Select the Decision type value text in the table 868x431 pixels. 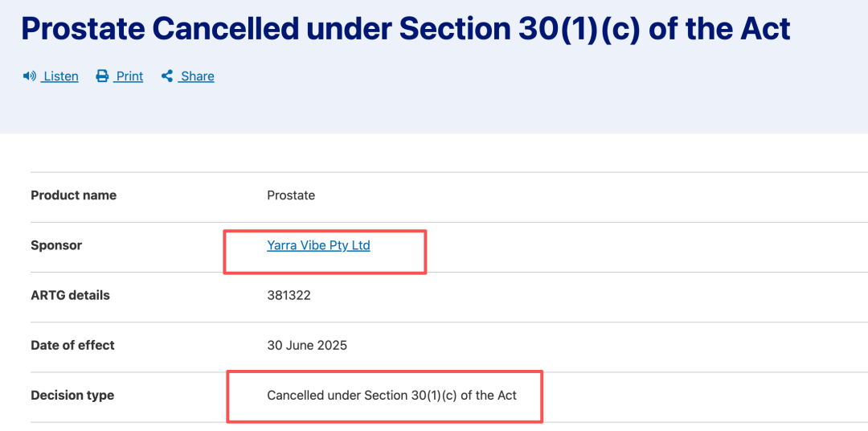click(391, 395)
